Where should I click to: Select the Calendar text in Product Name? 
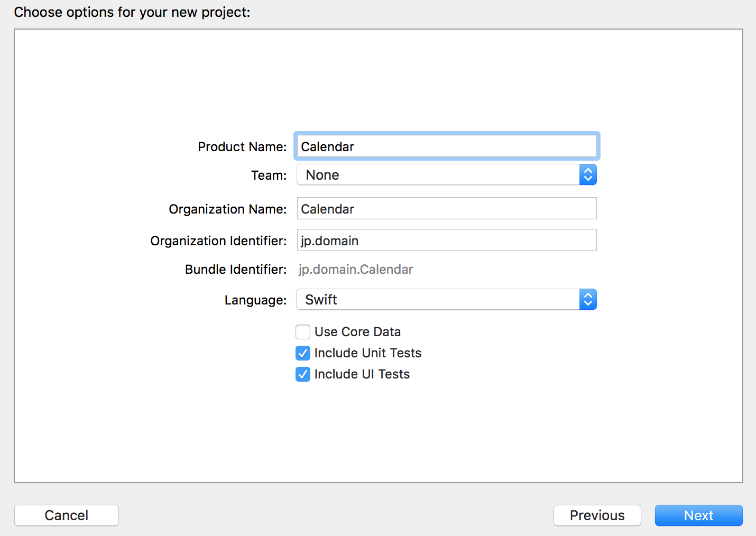327,146
